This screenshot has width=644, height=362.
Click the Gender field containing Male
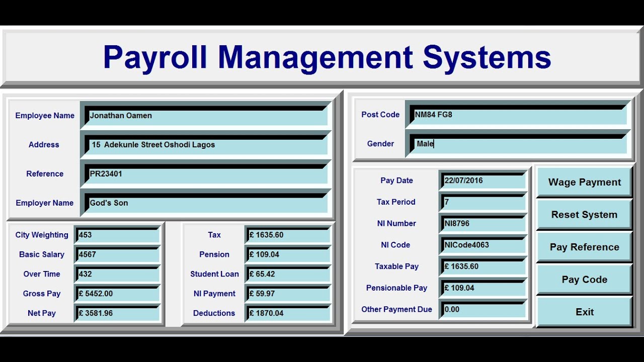tap(518, 143)
